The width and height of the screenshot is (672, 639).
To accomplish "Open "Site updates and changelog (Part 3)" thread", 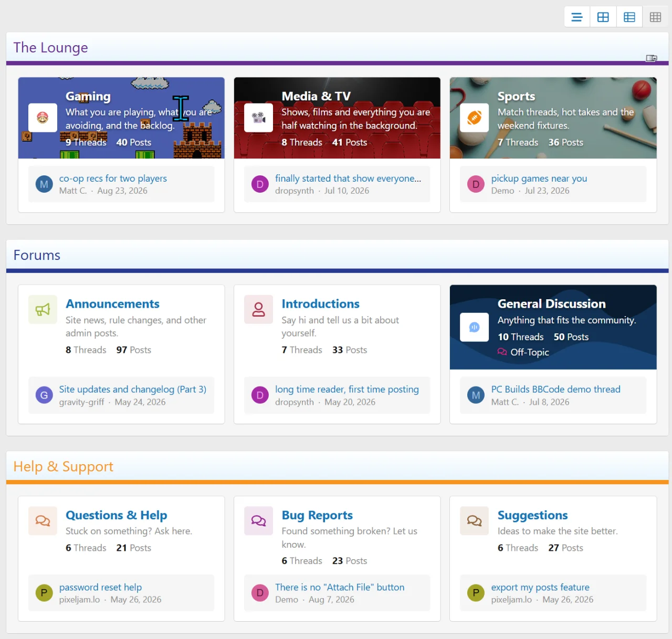I will tap(133, 390).
